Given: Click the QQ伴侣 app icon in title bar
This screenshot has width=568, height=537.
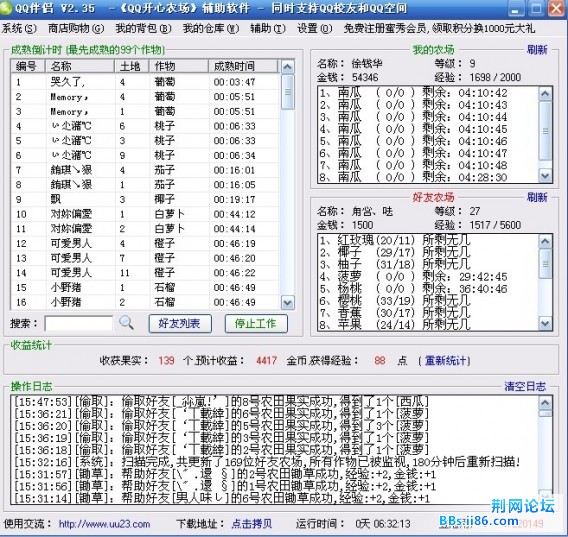Looking at the screenshot, I should (x=5, y=8).
